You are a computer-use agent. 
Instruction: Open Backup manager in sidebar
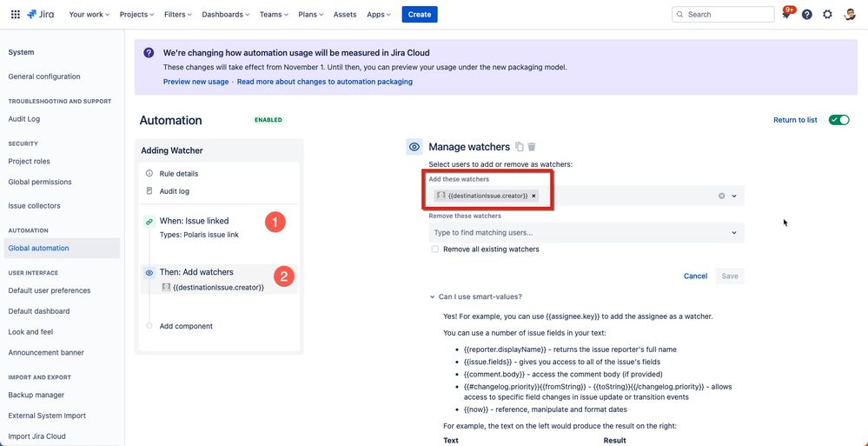tap(36, 395)
